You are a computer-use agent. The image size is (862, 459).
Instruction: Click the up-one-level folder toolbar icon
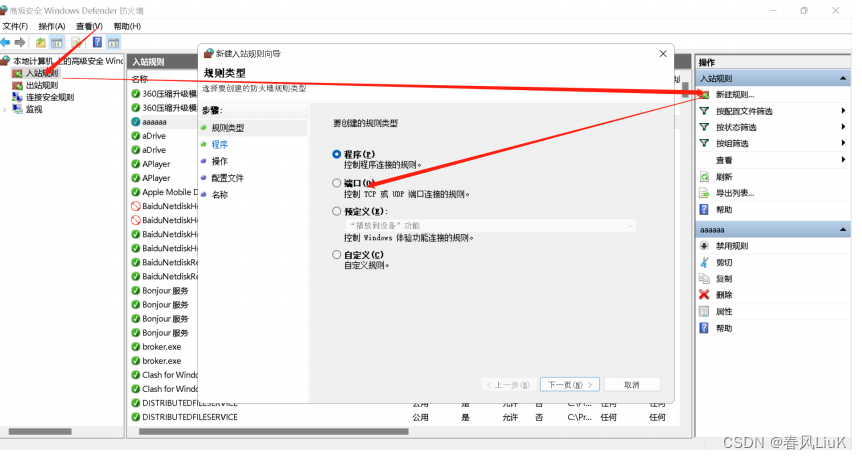click(41, 42)
